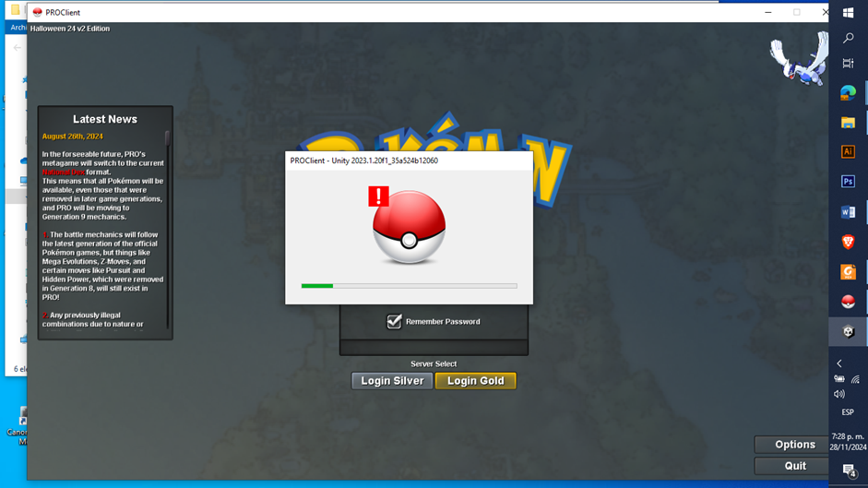Viewport: 868px width, 488px height.
Task: Switch the ESP keyboard language indicator
Action: coord(848,412)
